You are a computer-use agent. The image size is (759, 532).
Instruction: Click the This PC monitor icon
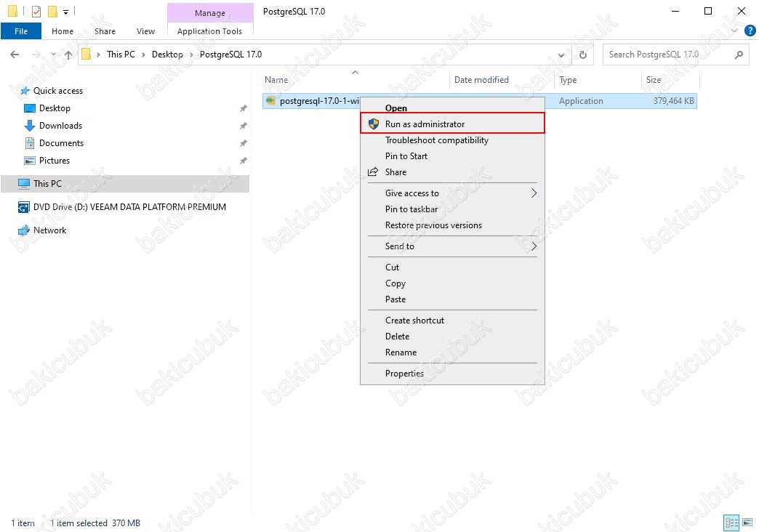[x=24, y=183]
